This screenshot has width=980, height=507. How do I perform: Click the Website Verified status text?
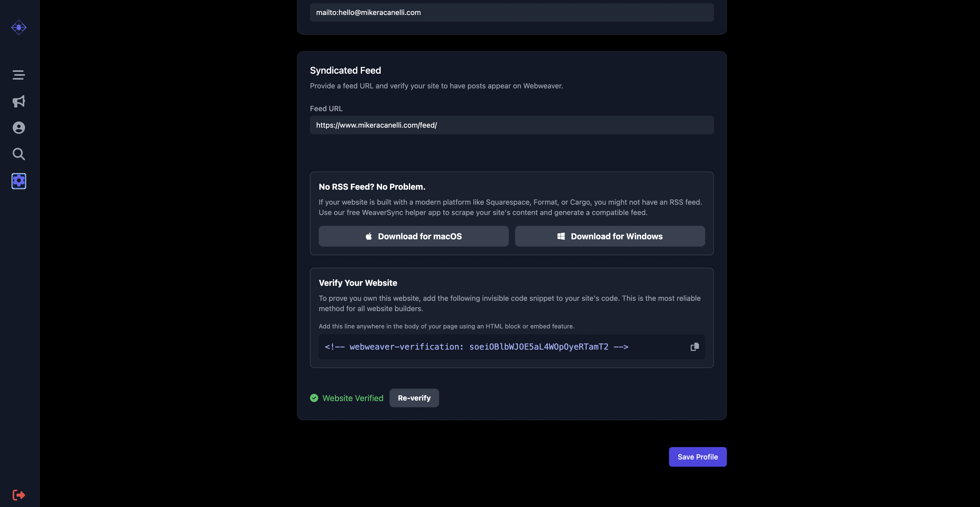pyautogui.click(x=353, y=398)
